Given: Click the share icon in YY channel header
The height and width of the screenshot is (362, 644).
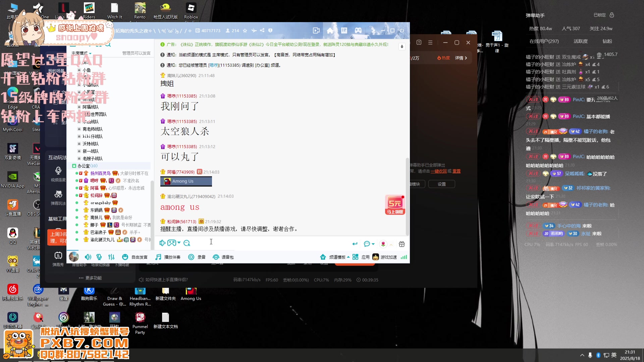Looking at the screenshot, I should pos(262,31).
